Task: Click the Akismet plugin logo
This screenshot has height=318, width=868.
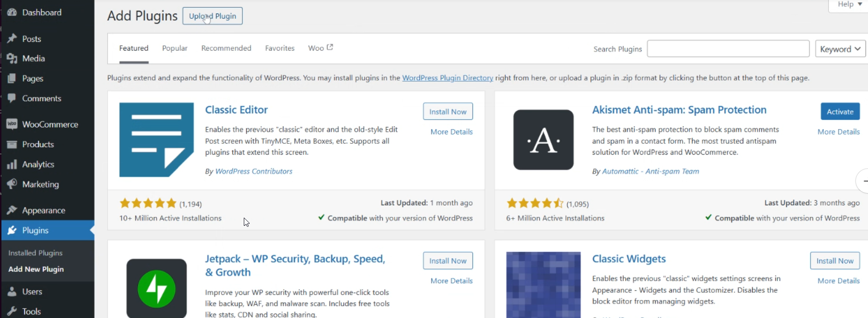Action: (543, 139)
